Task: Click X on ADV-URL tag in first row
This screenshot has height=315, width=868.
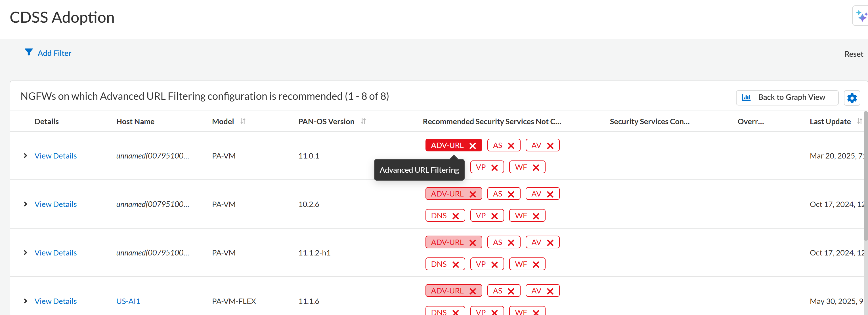Action: [472, 146]
